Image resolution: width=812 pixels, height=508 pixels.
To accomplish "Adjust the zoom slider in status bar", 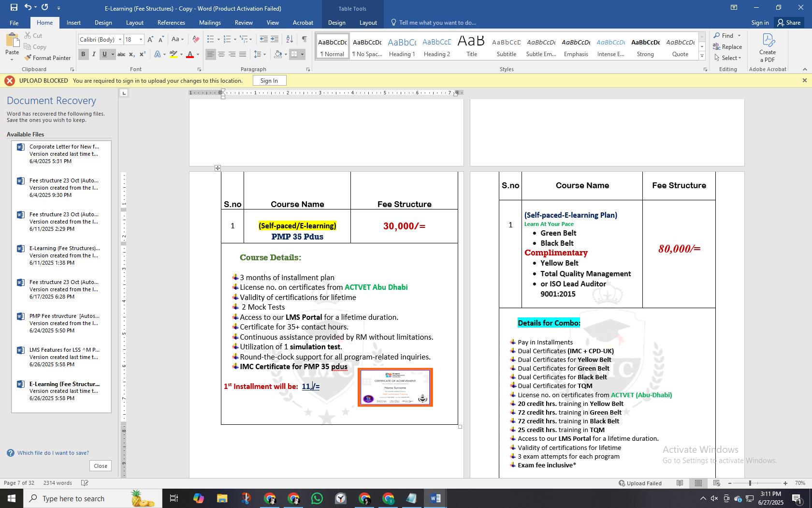I will pos(750,483).
